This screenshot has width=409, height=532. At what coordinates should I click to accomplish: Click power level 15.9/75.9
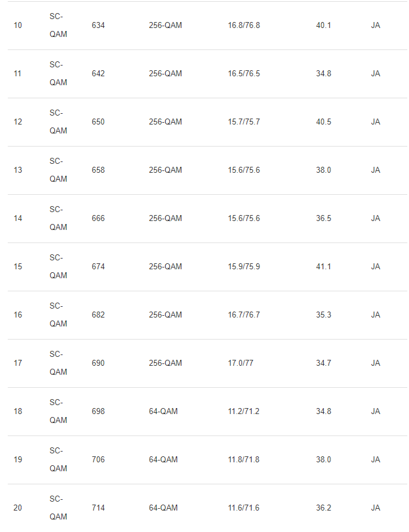coord(244,267)
